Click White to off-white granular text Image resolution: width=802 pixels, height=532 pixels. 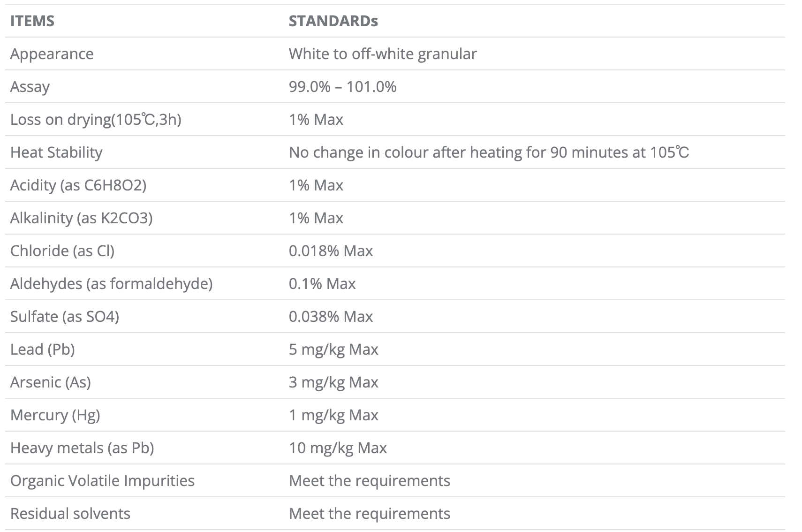(383, 54)
